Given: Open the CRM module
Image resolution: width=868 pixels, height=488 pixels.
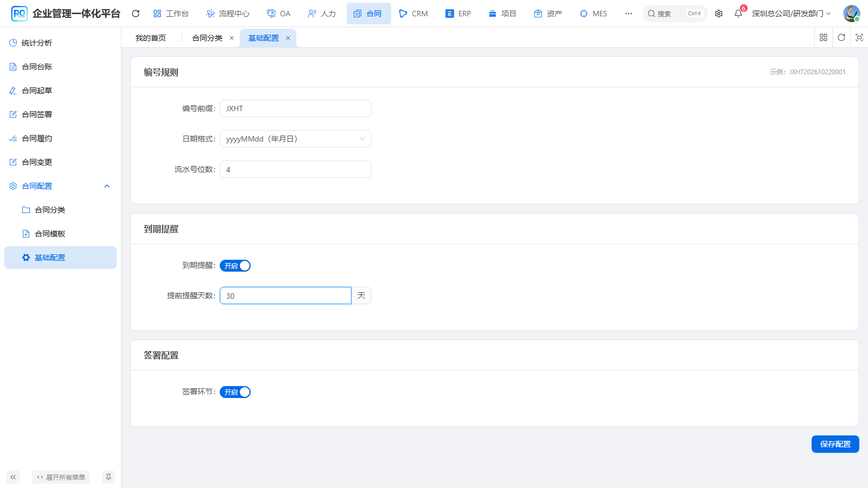Looking at the screenshot, I should tap(413, 14).
